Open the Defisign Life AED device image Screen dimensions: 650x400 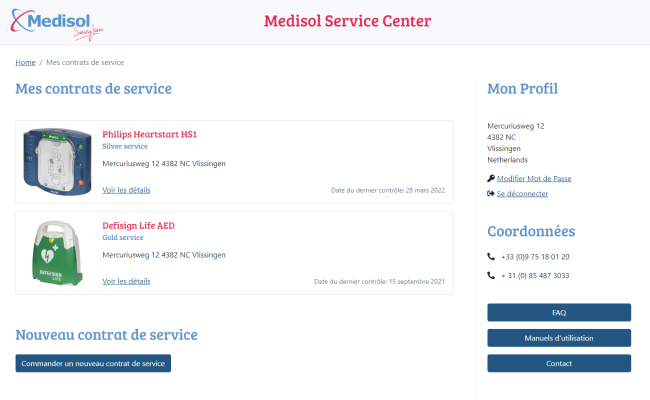57,253
